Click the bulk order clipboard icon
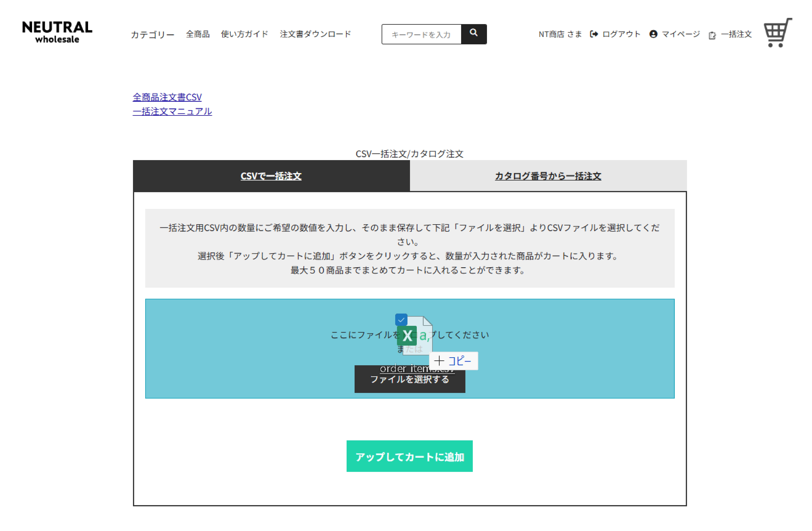The image size is (812, 531). tap(712, 35)
